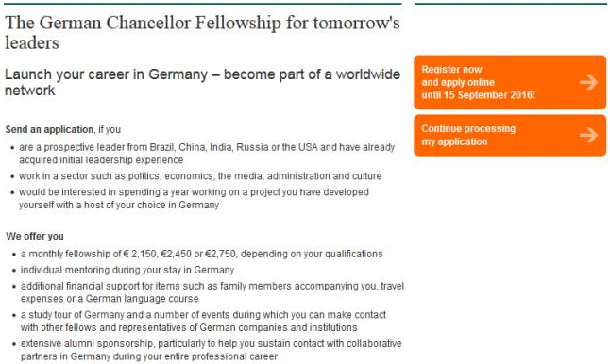Click the 'Launch your career in Germany' subheading
Image resolution: width=610 pixels, height=364 pixels.
click(x=202, y=82)
